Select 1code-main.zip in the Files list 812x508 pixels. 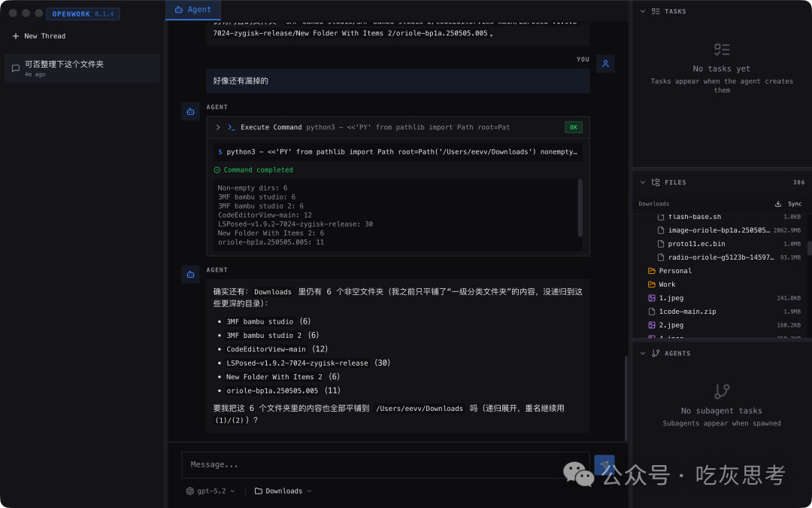click(x=721, y=312)
